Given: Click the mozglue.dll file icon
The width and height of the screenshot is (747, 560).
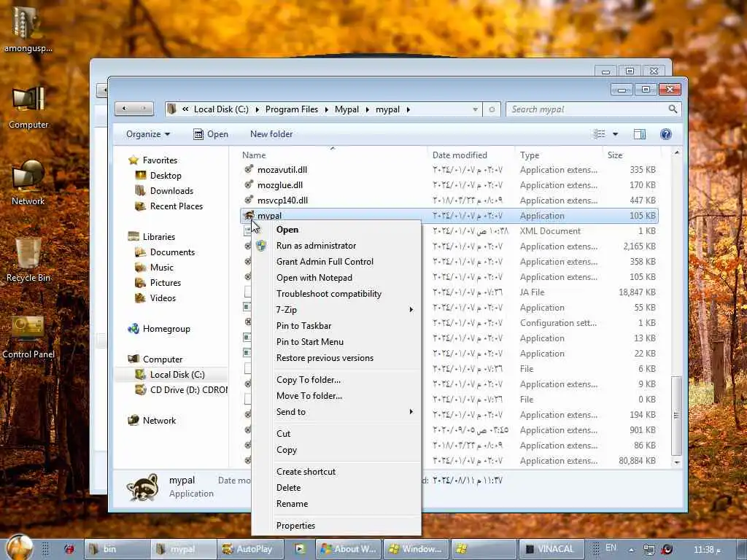Looking at the screenshot, I should point(248,184).
